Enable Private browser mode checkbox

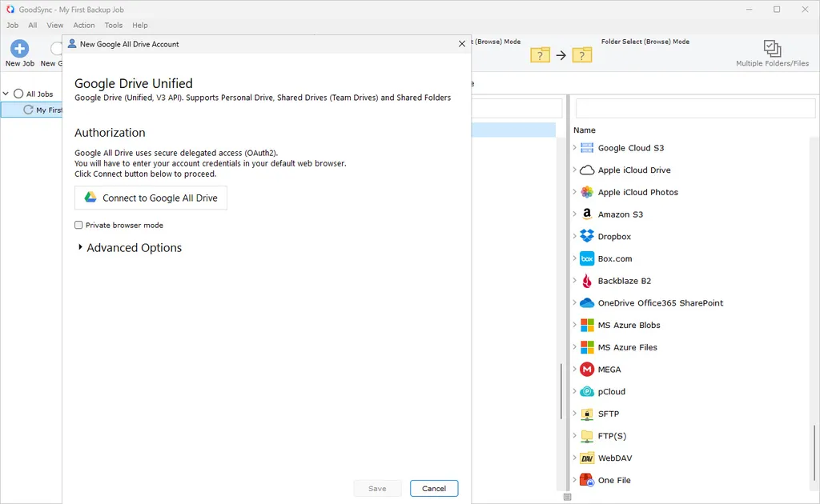78,225
